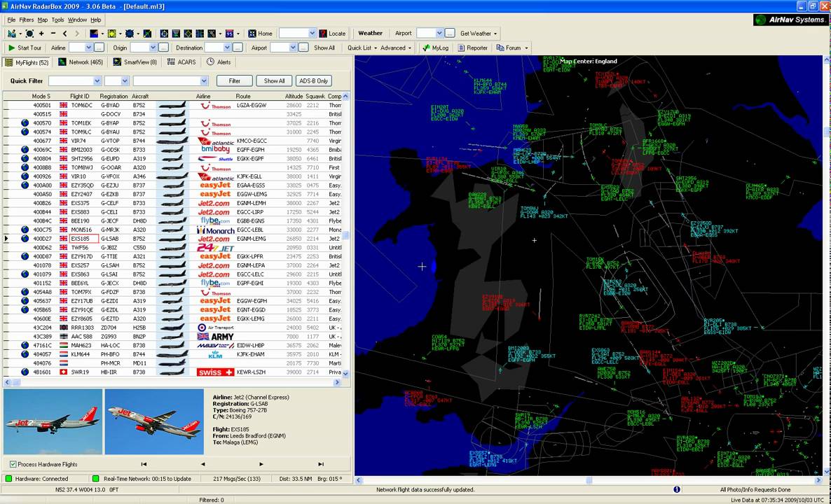Click the yellow-green map layer icon
Viewport: 831px width, 504px height.
(111, 34)
